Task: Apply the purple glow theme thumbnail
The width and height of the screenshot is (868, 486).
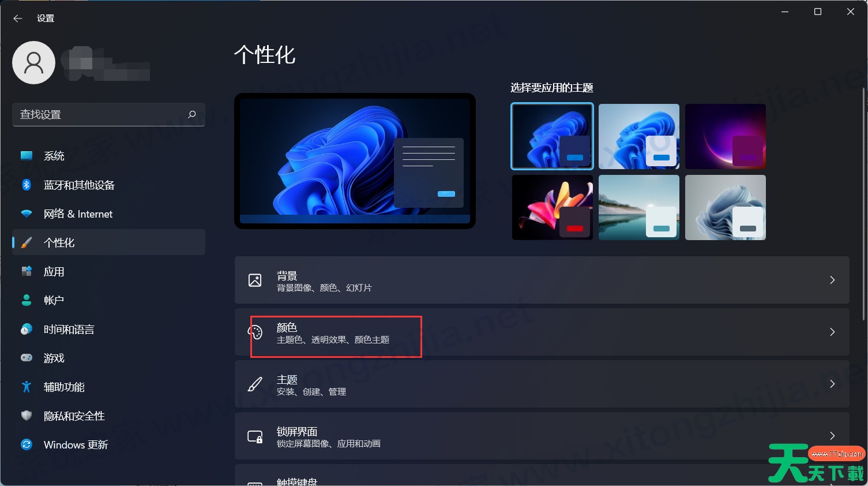Action: 726,136
